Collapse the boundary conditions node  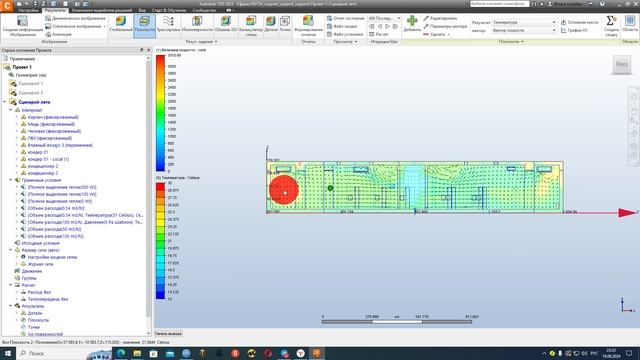coord(11,180)
